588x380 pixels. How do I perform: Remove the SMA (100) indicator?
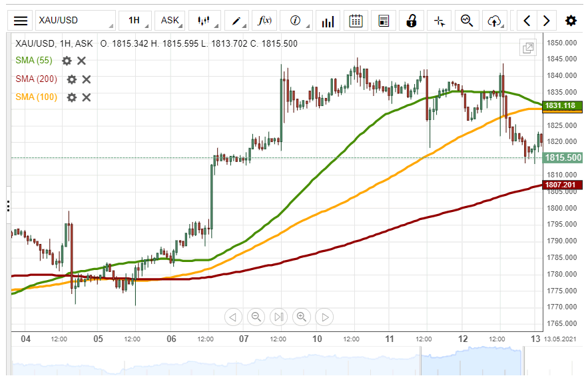coord(87,97)
